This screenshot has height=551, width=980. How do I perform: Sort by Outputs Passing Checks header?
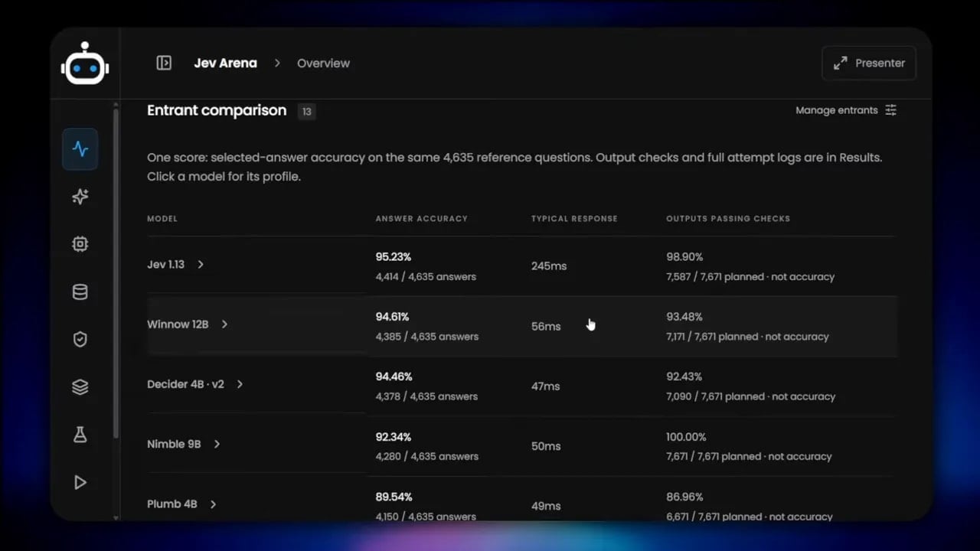[x=728, y=219]
